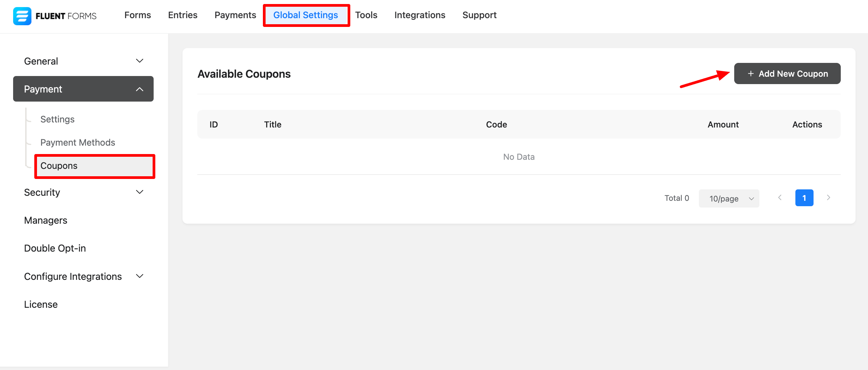Expand Configure Integrations section
The width and height of the screenshot is (868, 370).
point(140,276)
